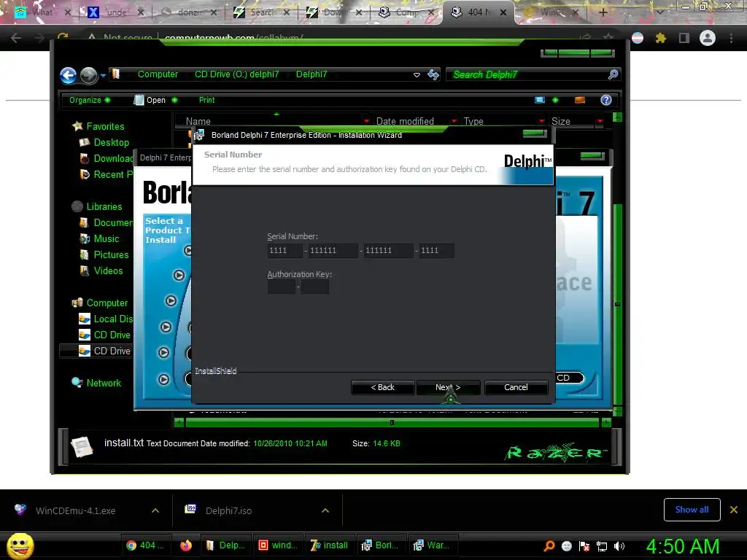This screenshot has height=560, width=747.
Task: Select Computer in the address breadcrumb
Action: coord(158,74)
